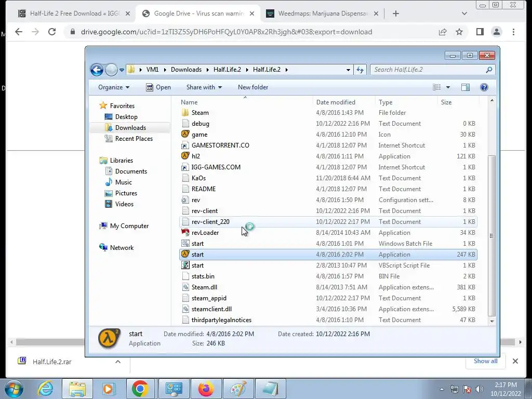The height and width of the screenshot is (399, 532).
Task: Expand the view options dropdown arrow
Action: (448, 87)
